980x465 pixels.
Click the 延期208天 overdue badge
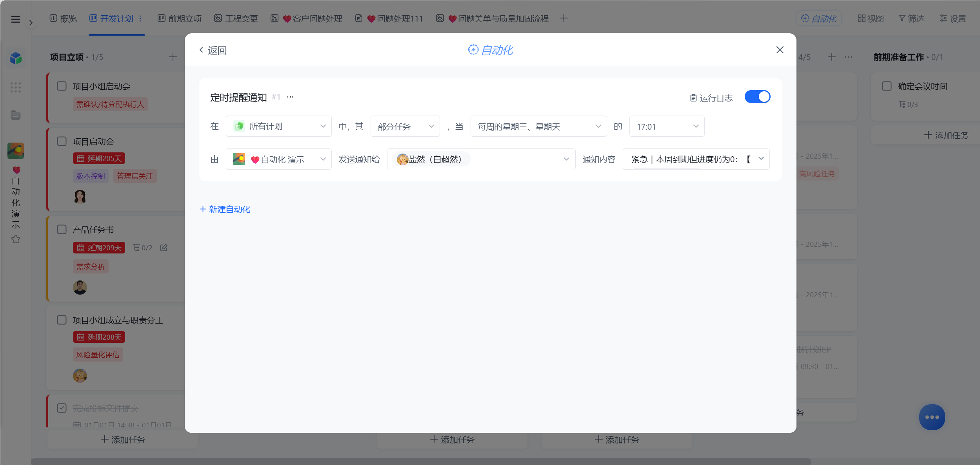[x=99, y=337]
